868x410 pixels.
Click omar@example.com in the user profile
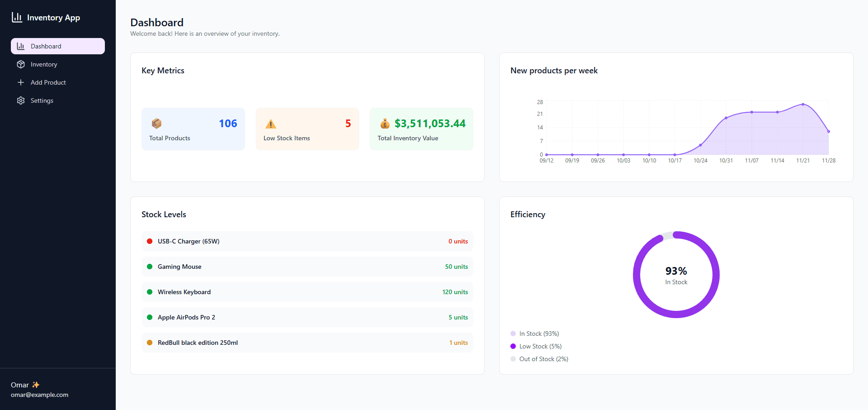click(x=40, y=395)
